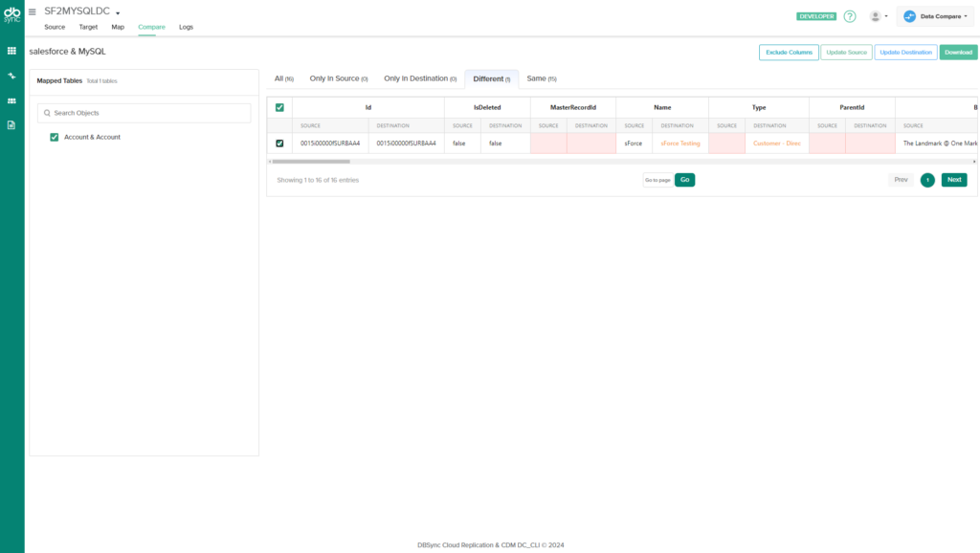Uncheck the row checkbox for 0015i00000fSURBAA4
The image size is (980, 553).
pyautogui.click(x=279, y=144)
